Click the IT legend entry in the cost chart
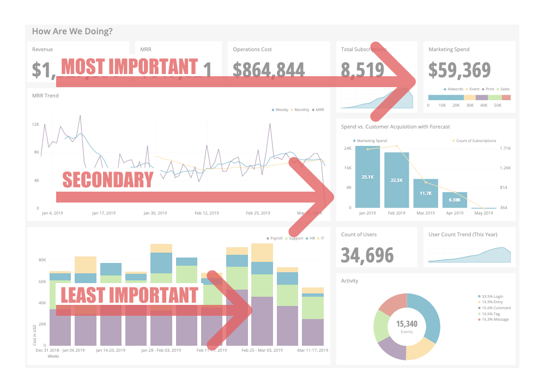Viewport: 545px width, 392px height. [320, 238]
